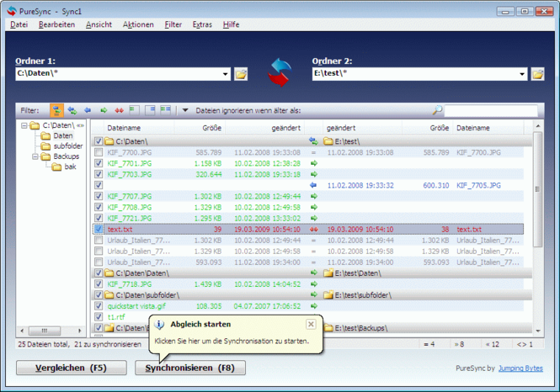
Task: Browse for Ordner 1 folder
Action: (x=241, y=75)
